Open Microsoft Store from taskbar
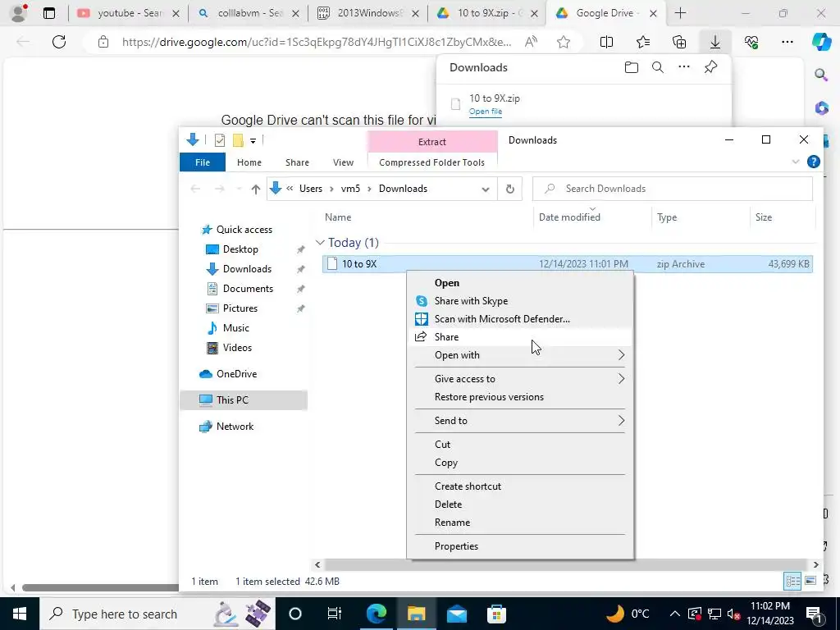This screenshot has width=840, height=630. [x=496, y=614]
